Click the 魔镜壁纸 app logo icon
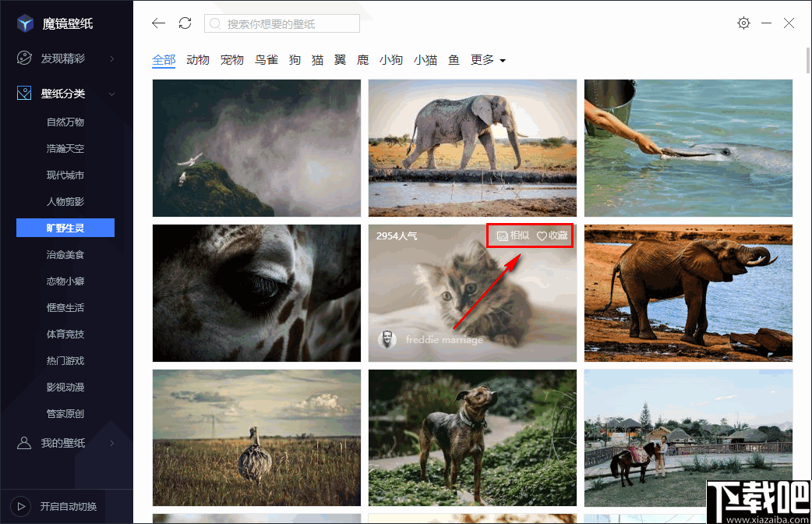Viewport: 812px width, 524px height. [x=25, y=23]
